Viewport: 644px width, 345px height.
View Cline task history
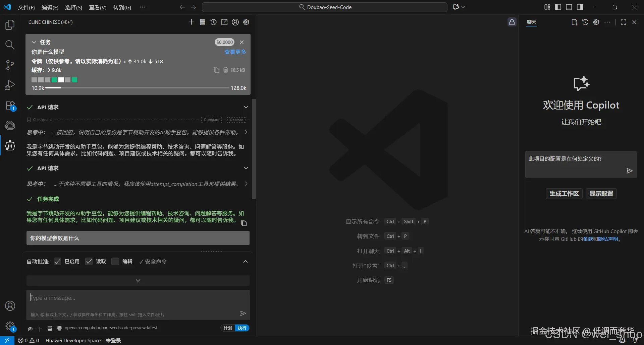213,22
